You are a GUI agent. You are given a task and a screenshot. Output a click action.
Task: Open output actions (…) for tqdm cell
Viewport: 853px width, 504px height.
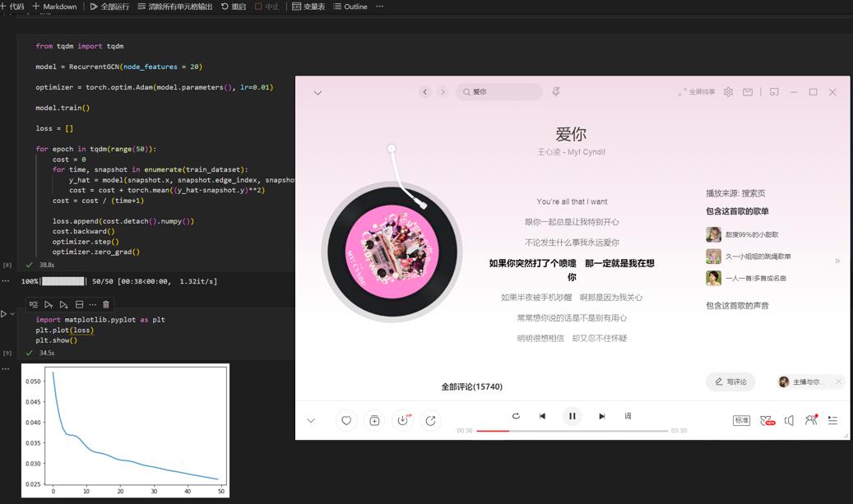pyautogui.click(x=6, y=281)
